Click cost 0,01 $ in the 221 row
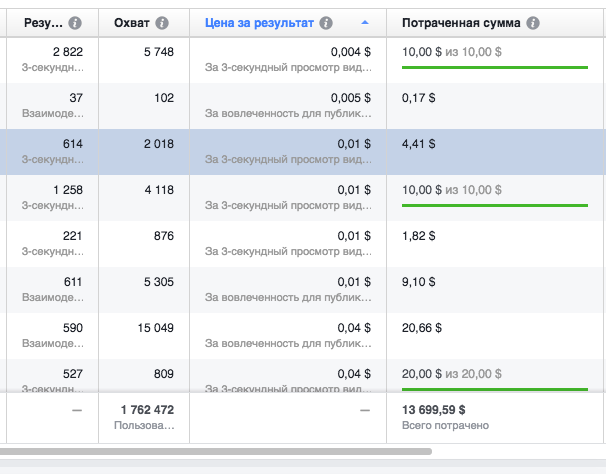 354,236
